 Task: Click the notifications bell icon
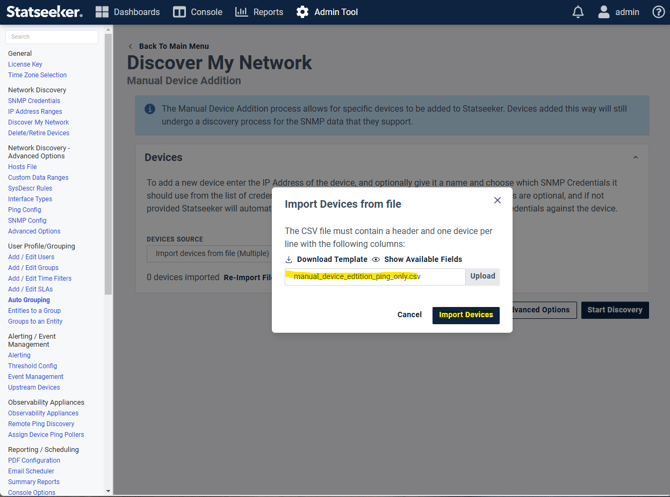(x=578, y=12)
